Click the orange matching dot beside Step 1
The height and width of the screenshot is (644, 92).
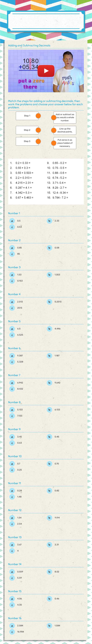pos(38,116)
